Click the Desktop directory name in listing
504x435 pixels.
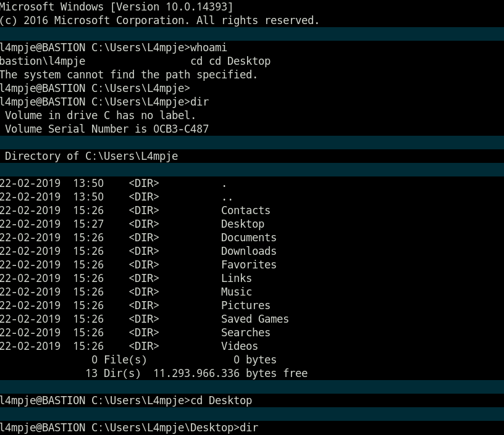click(x=242, y=224)
